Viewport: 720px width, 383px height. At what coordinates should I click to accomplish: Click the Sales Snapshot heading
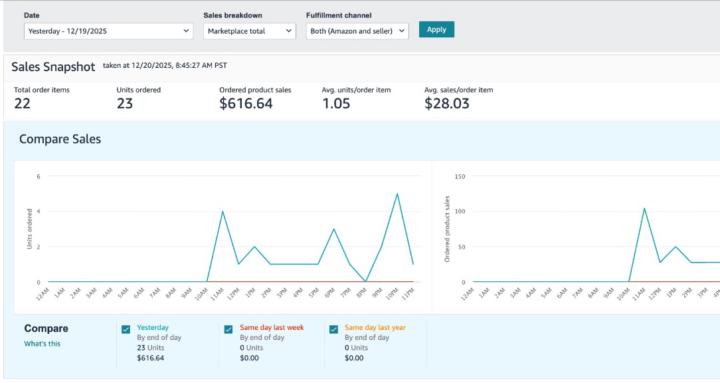pyautogui.click(x=53, y=67)
